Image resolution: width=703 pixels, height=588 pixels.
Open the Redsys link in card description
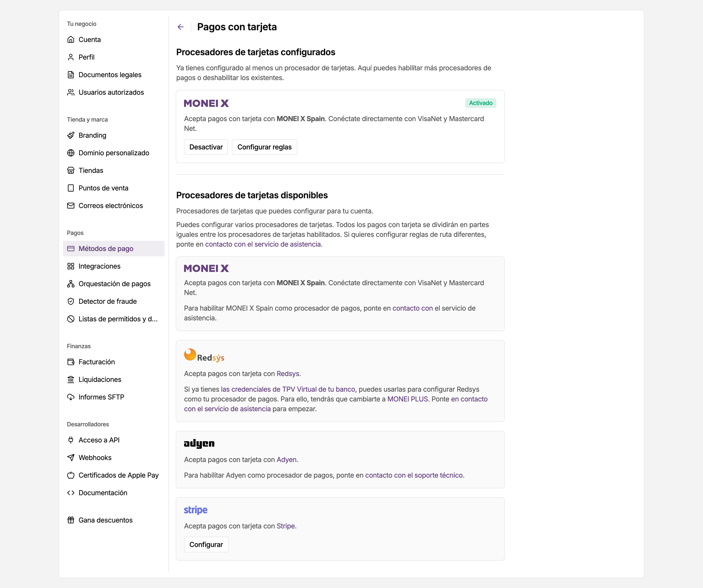[x=288, y=374]
